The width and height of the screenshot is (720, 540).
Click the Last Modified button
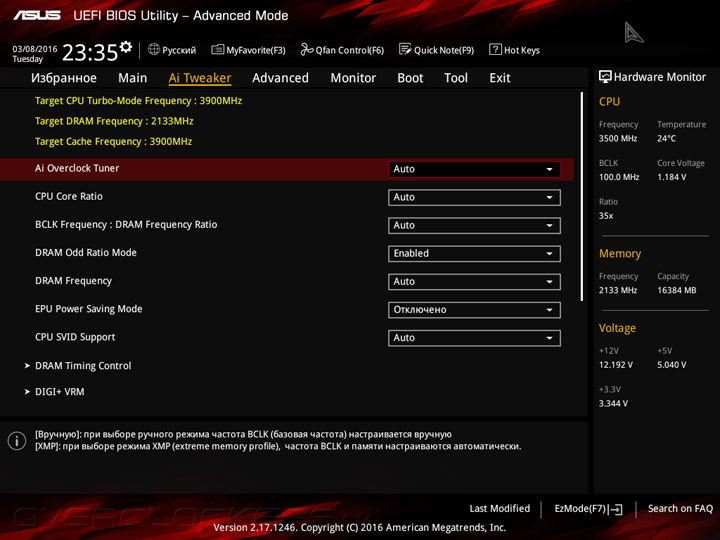point(500,509)
